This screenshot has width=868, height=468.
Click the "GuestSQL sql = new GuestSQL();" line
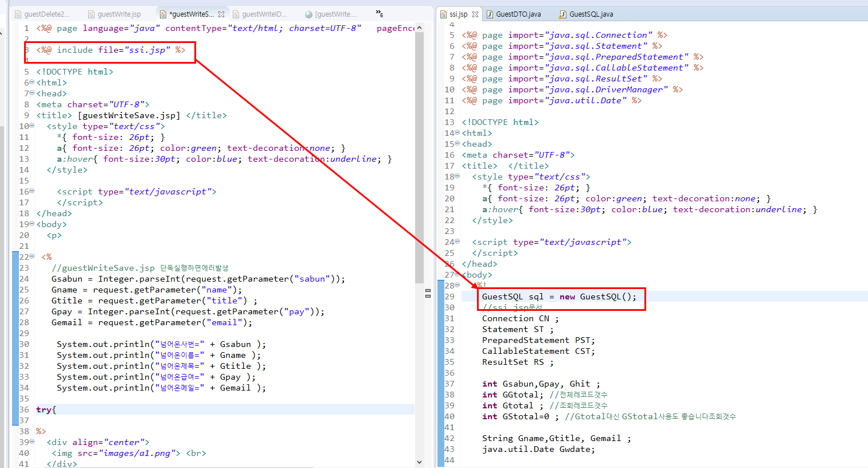(559, 297)
